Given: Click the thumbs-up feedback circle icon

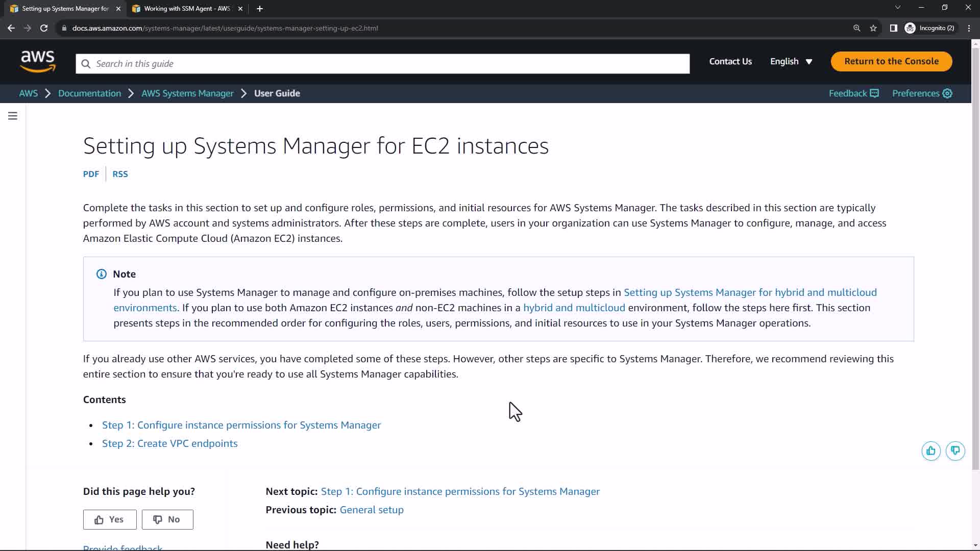Looking at the screenshot, I should [930, 451].
